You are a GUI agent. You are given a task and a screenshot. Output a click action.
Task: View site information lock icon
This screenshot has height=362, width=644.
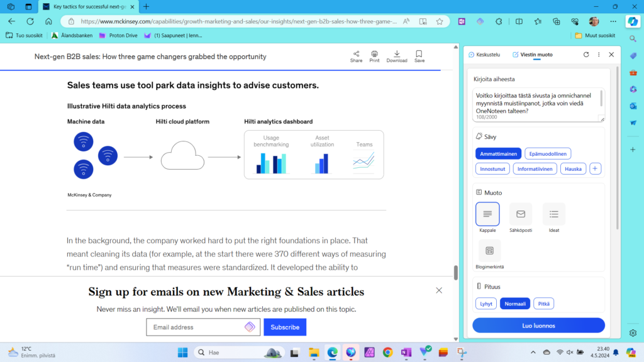pyautogui.click(x=71, y=21)
